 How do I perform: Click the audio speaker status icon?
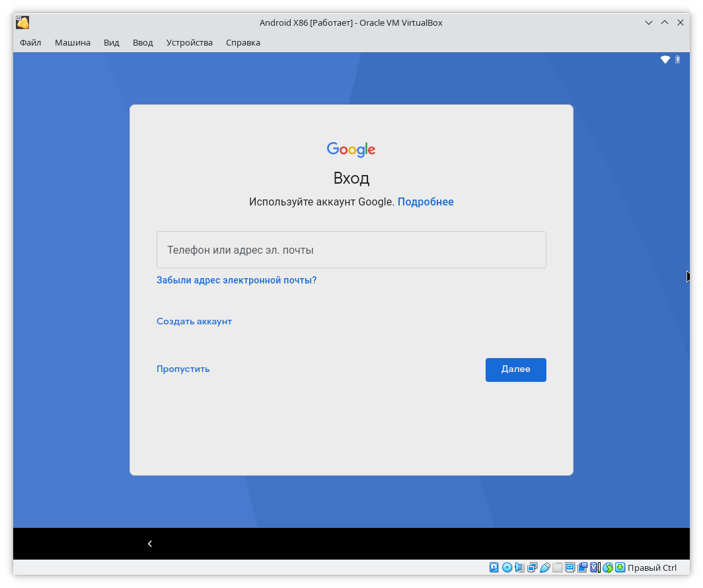[520, 568]
